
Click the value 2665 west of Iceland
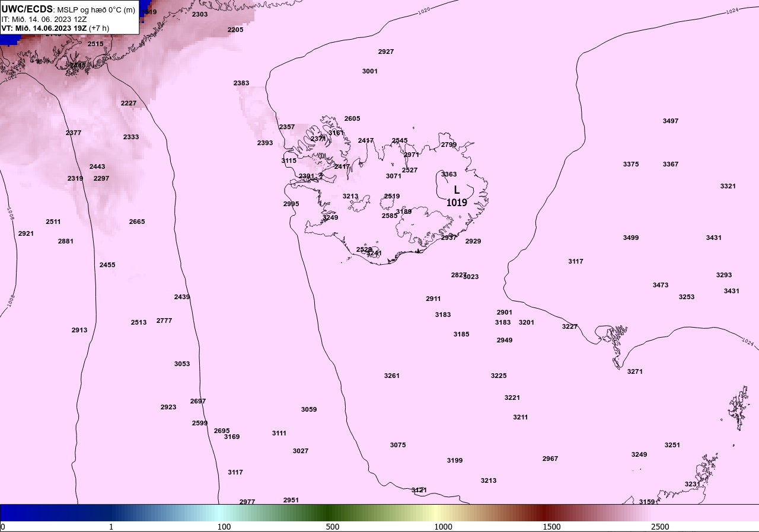coord(137,222)
